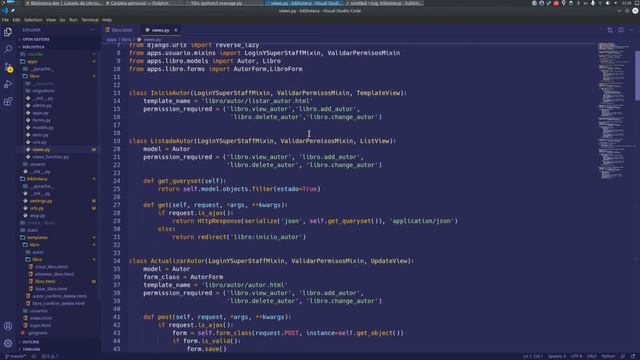Collapse the apps folder in Explorer
640x360 pixels.
tap(32, 62)
